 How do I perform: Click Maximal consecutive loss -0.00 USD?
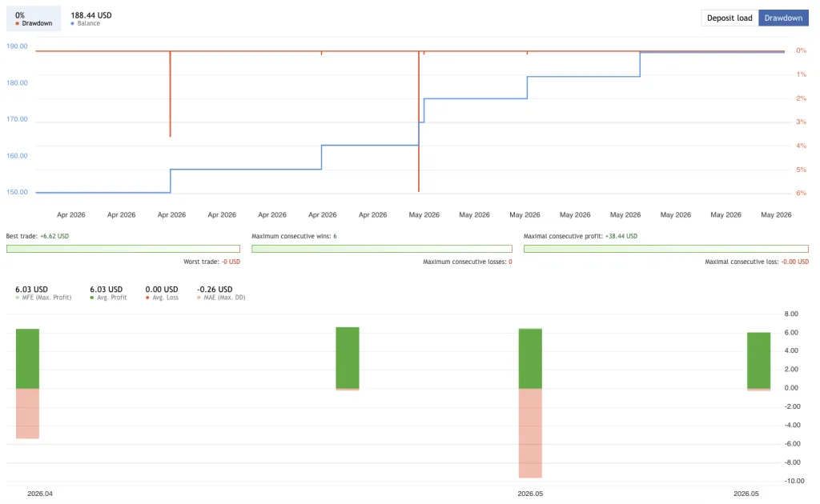[x=757, y=262]
